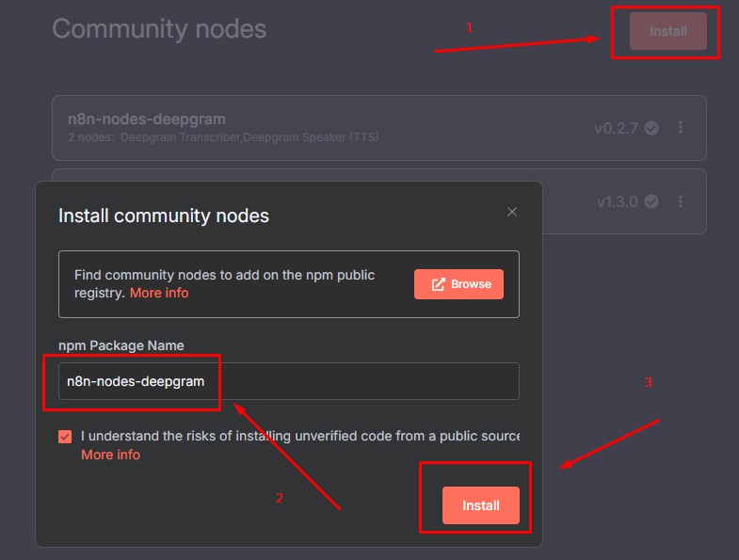
Task: Click the npm Package Name label
Action: 121,345
